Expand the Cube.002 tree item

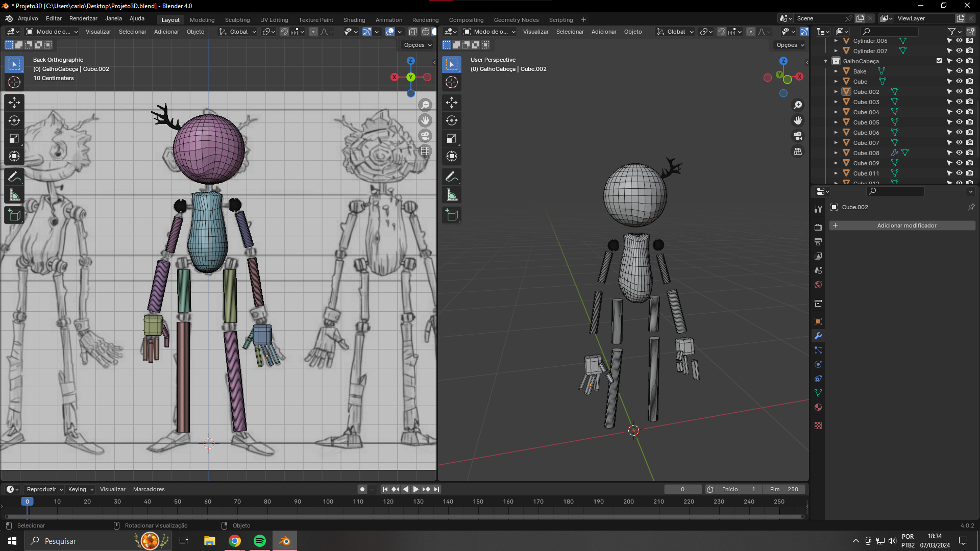(836, 92)
